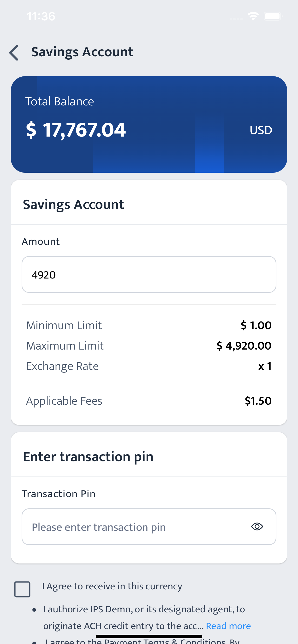Tap the Savings Account page title
Screen dimensions: 298x644
tap(82, 52)
